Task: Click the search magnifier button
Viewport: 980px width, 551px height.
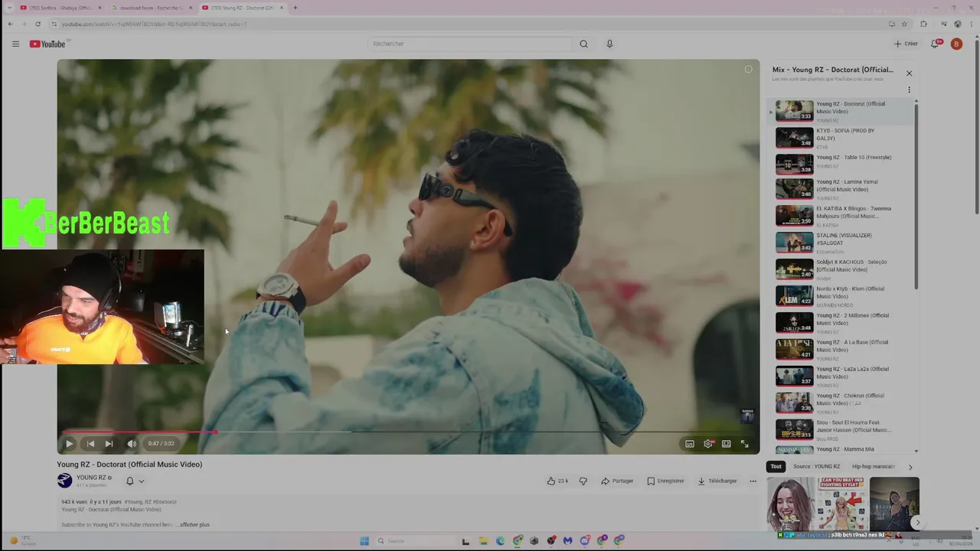Action: point(583,44)
